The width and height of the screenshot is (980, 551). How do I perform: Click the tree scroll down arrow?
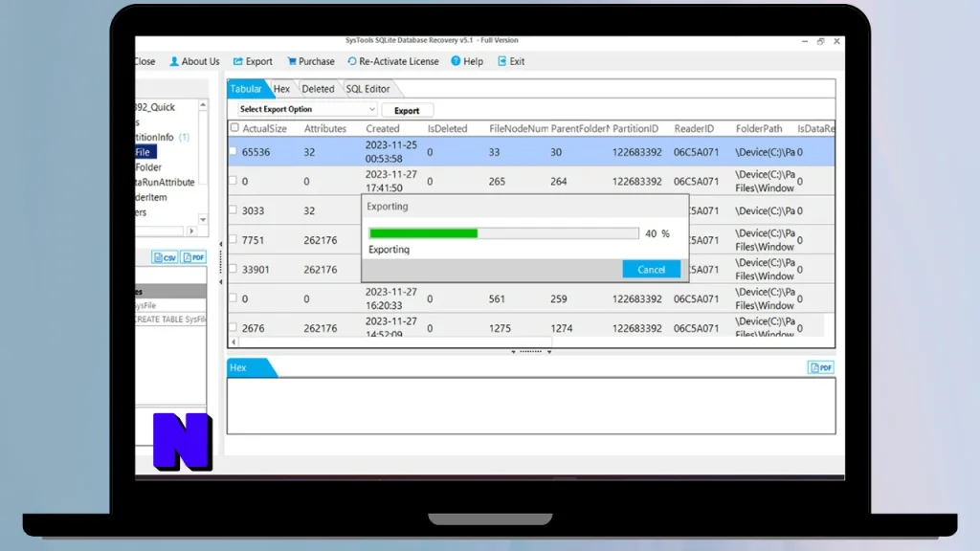(203, 219)
